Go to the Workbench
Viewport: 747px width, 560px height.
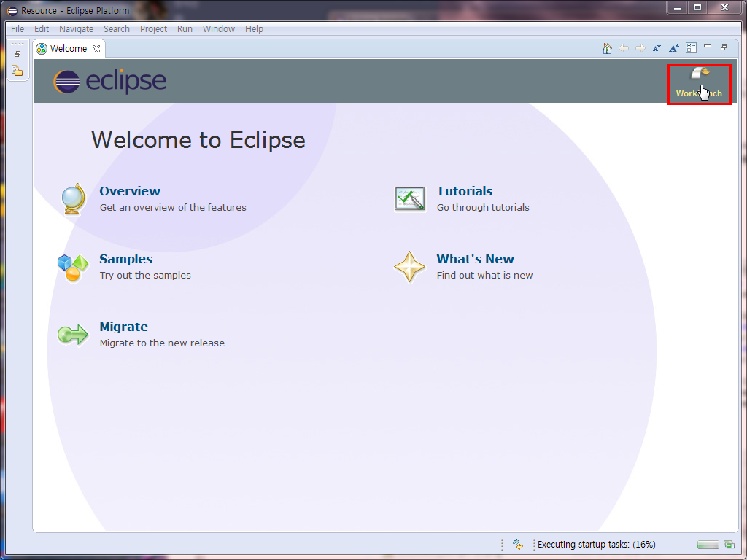(x=699, y=85)
